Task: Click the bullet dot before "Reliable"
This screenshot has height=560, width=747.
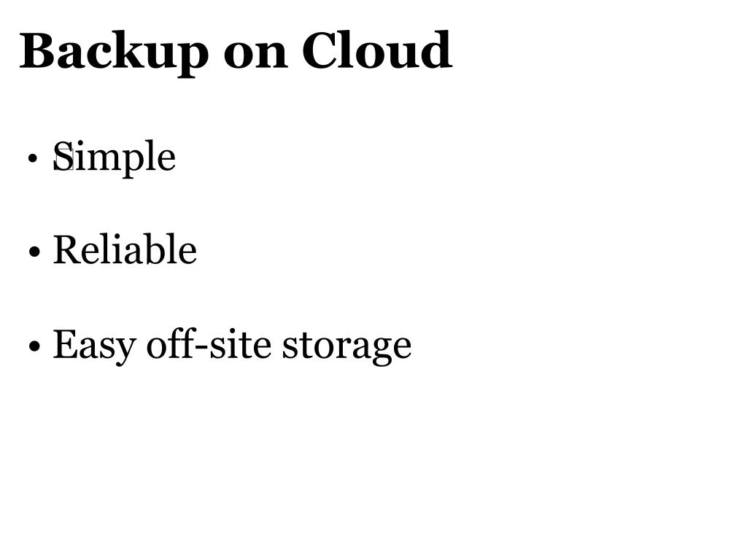Action: click(x=34, y=252)
